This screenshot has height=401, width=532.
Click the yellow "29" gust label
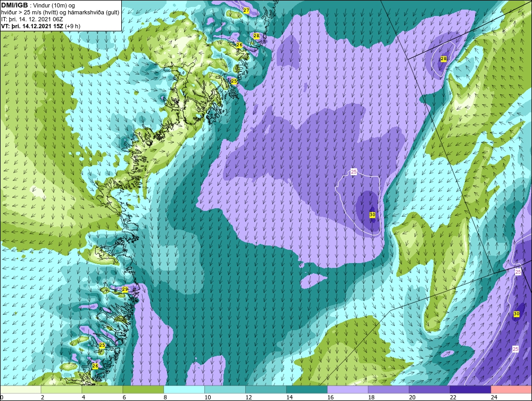tap(125, 289)
